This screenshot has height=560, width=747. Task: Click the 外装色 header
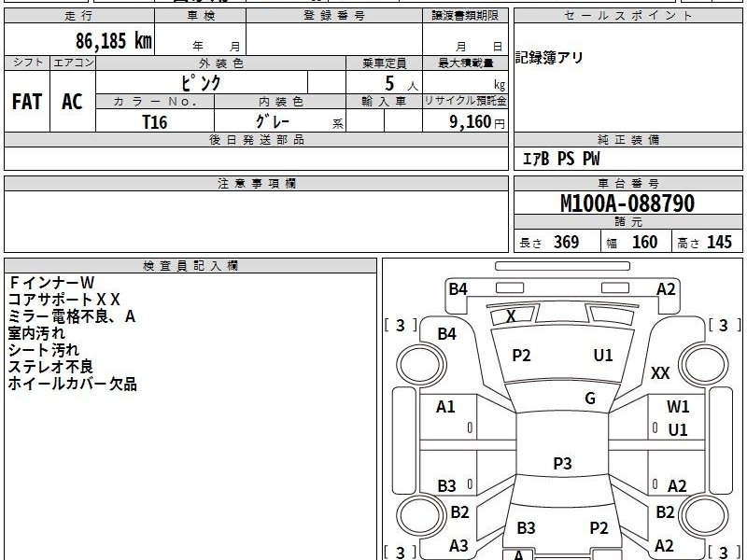(221, 63)
